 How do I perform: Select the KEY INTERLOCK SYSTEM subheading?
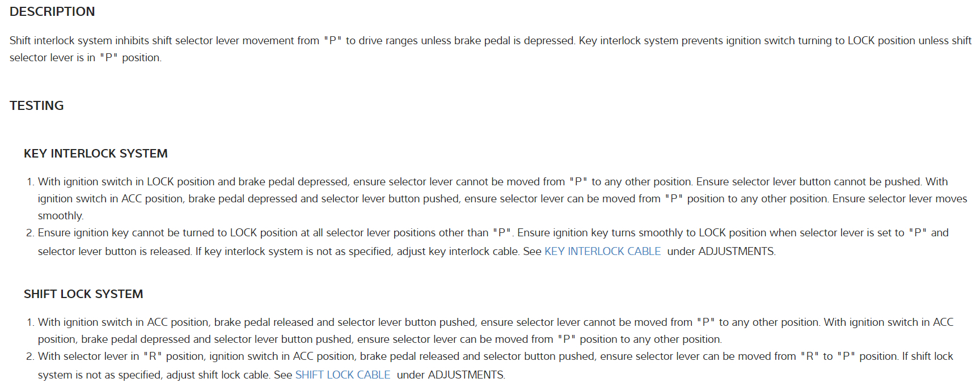pyautogui.click(x=96, y=154)
